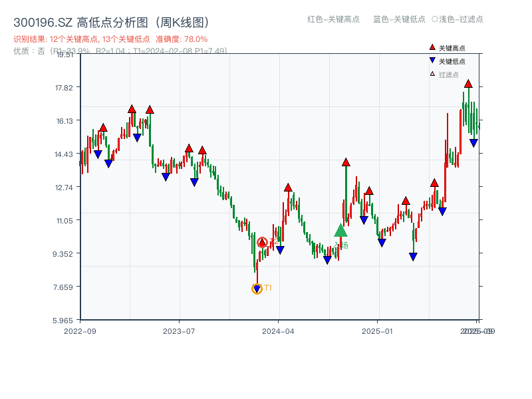532x399 pixels.
Task: Click the 2022-09 x-axis date label
Action: pos(80,331)
